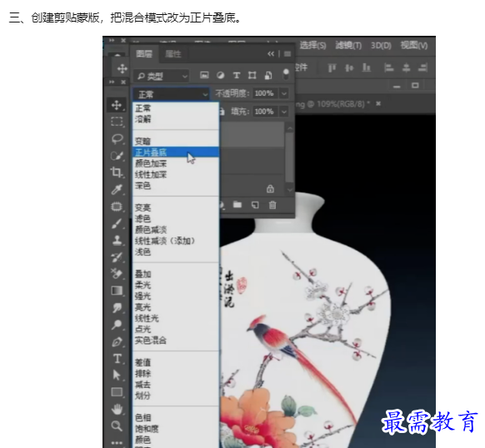Filter layers by pixel layers icon
The image size is (485, 448).
(204, 75)
